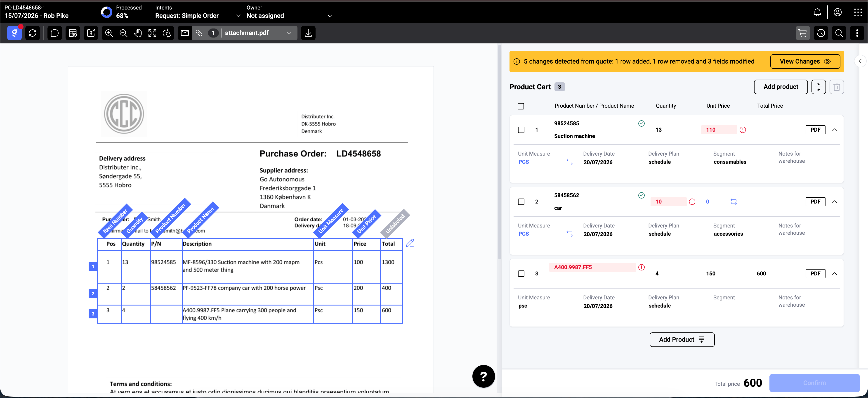Open the notifications bell
The width and height of the screenshot is (868, 398).
click(817, 12)
